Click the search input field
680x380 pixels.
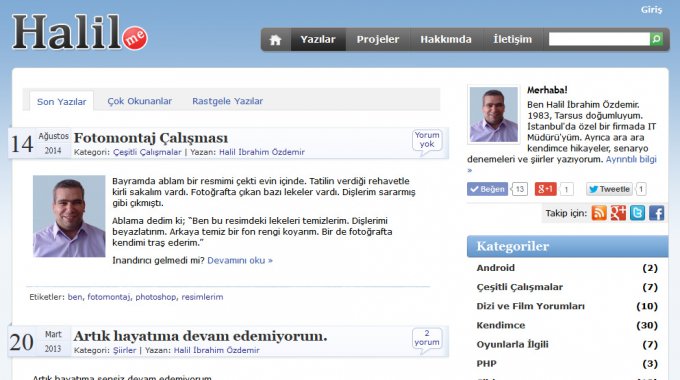tap(599, 39)
